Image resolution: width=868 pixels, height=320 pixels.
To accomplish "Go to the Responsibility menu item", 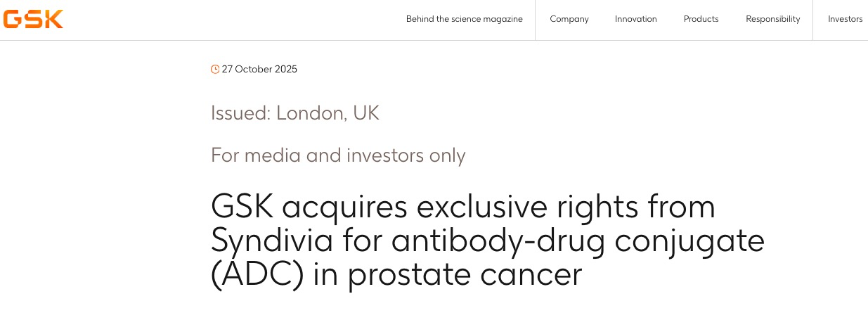I will click(x=772, y=19).
